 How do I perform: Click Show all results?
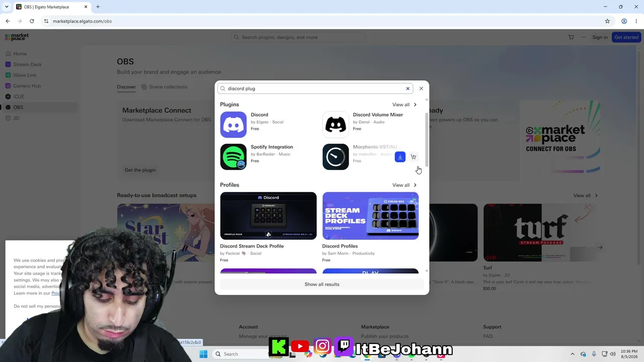point(322,285)
